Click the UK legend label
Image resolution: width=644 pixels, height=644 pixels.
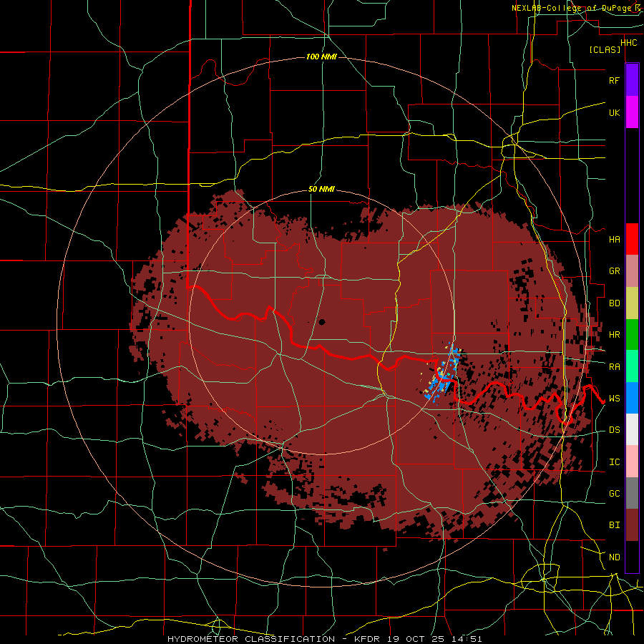pyautogui.click(x=614, y=112)
